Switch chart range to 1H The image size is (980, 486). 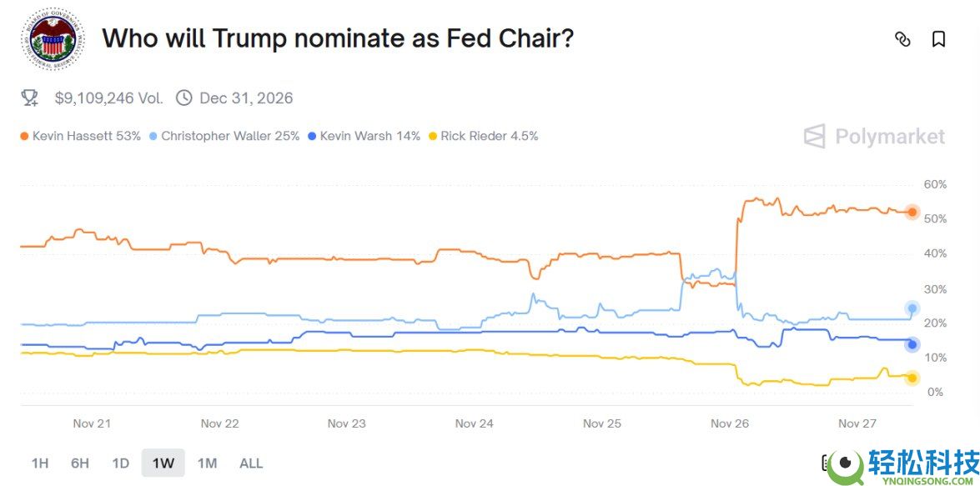(x=39, y=463)
